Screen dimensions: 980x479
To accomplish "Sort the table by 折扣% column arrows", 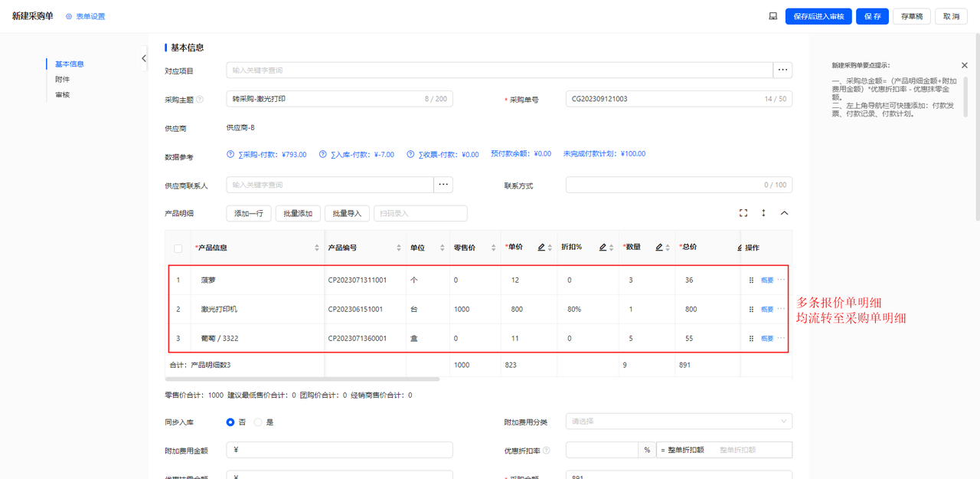I will pos(612,248).
